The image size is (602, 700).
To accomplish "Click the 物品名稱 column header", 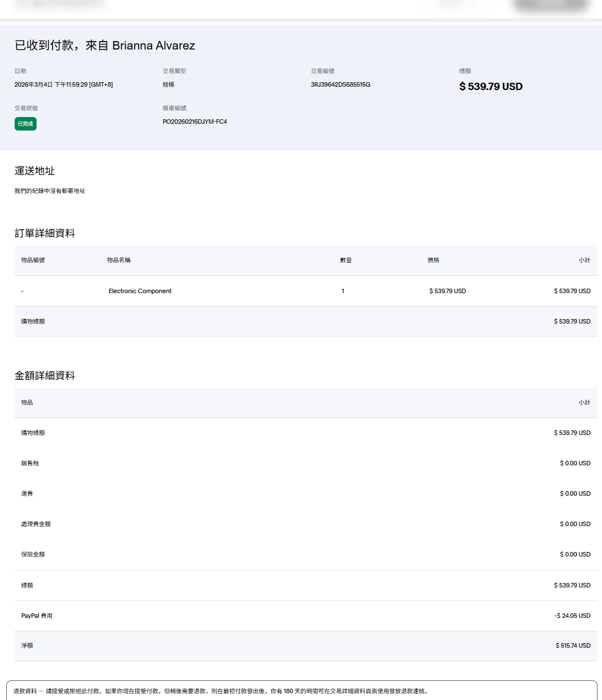I will click(118, 260).
